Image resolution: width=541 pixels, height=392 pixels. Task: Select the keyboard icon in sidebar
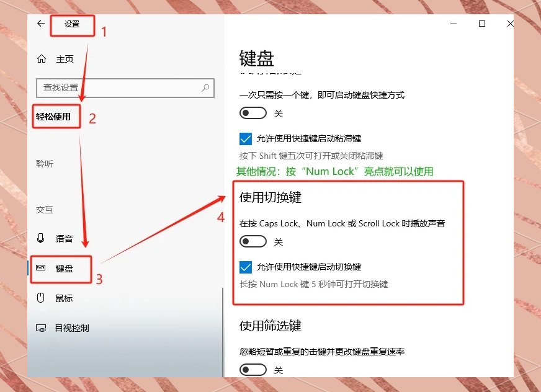pos(41,268)
